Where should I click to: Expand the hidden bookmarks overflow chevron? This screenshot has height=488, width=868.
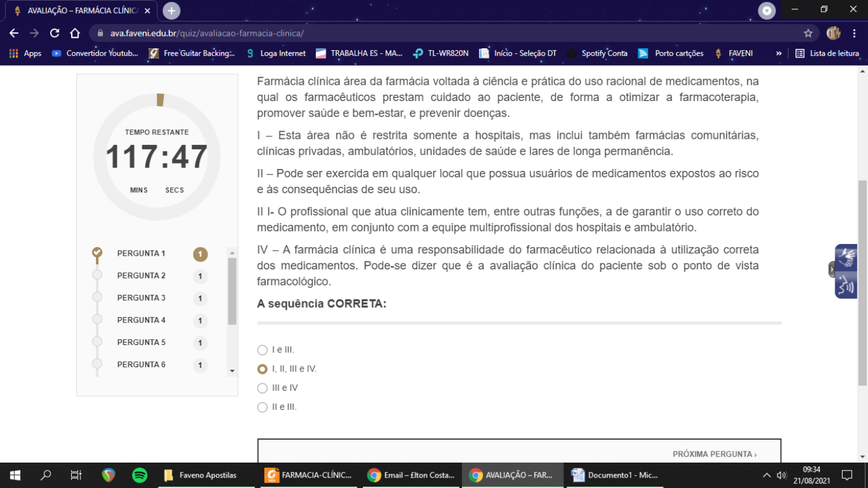point(779,53)
